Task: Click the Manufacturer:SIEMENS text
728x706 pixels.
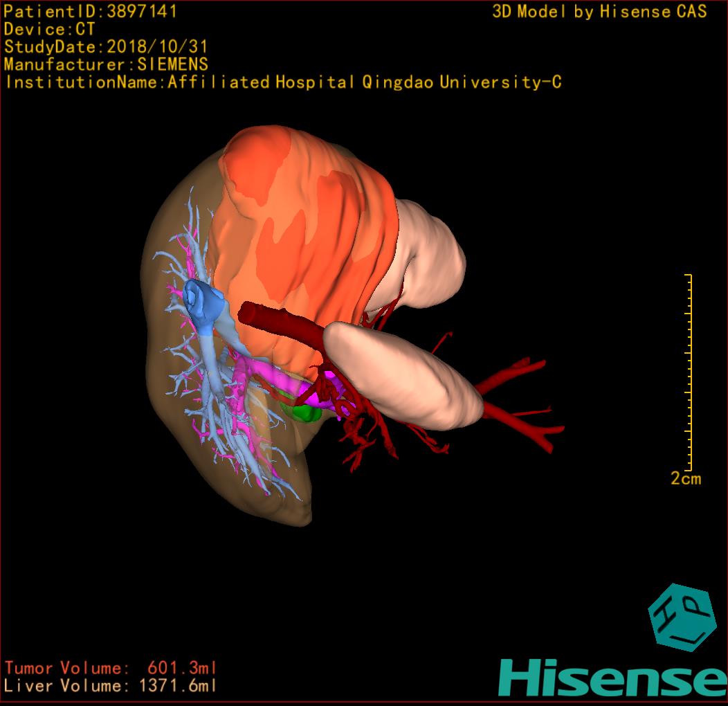Action: 106,64
